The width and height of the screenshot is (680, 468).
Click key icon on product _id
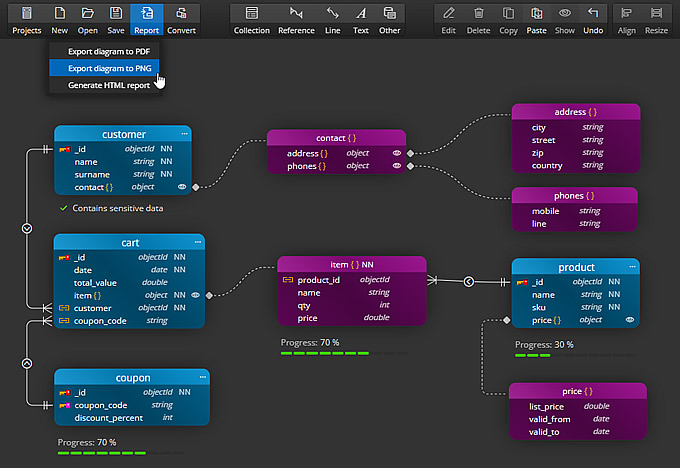pos(522,282)
